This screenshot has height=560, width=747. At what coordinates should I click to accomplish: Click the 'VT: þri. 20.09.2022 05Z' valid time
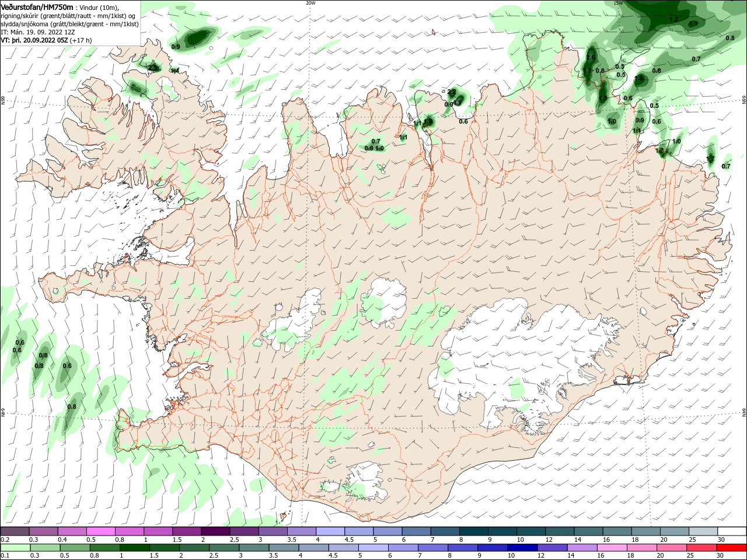34,40
